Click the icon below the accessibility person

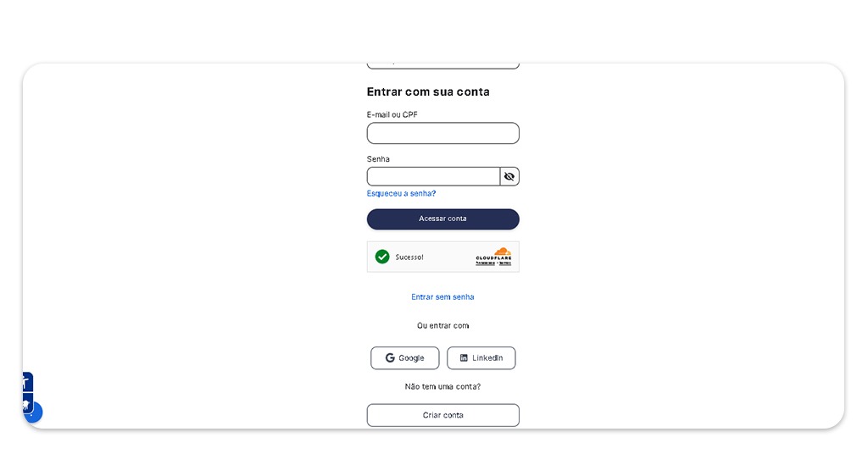tap(26, 403)
